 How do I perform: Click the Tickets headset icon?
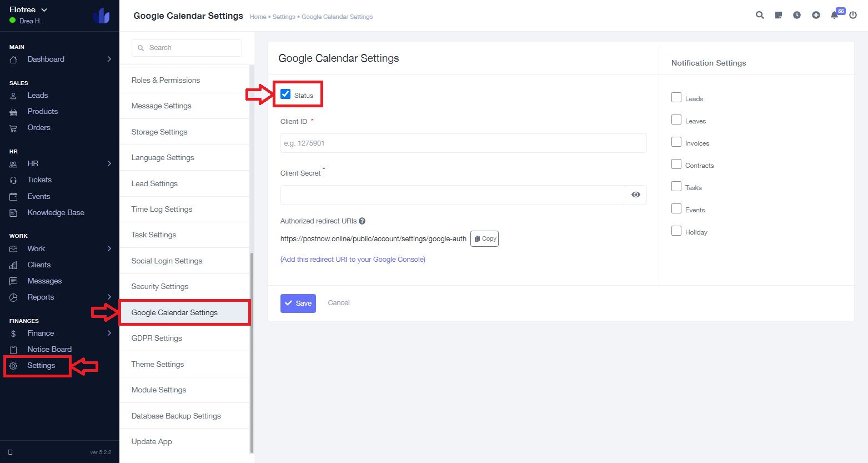(13, 180)
